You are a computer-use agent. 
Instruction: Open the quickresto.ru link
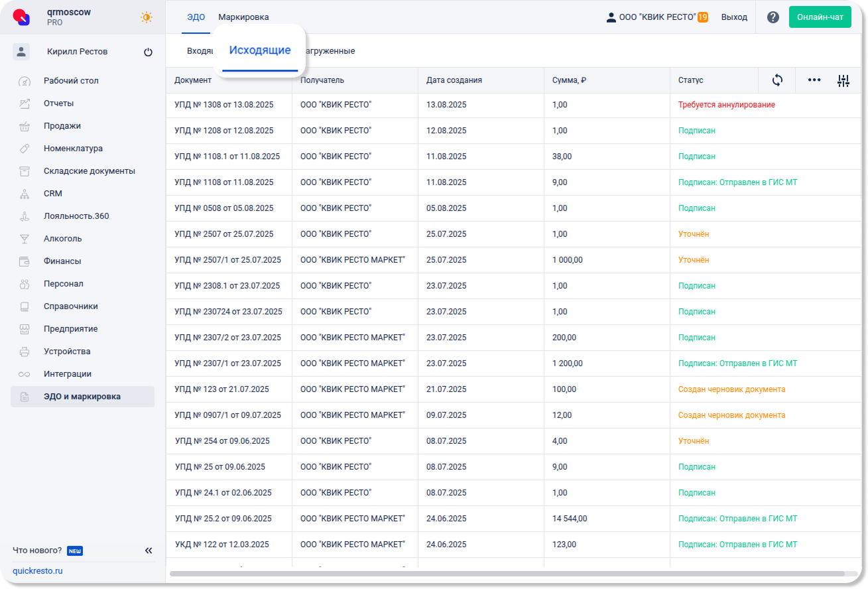point(38,570)
